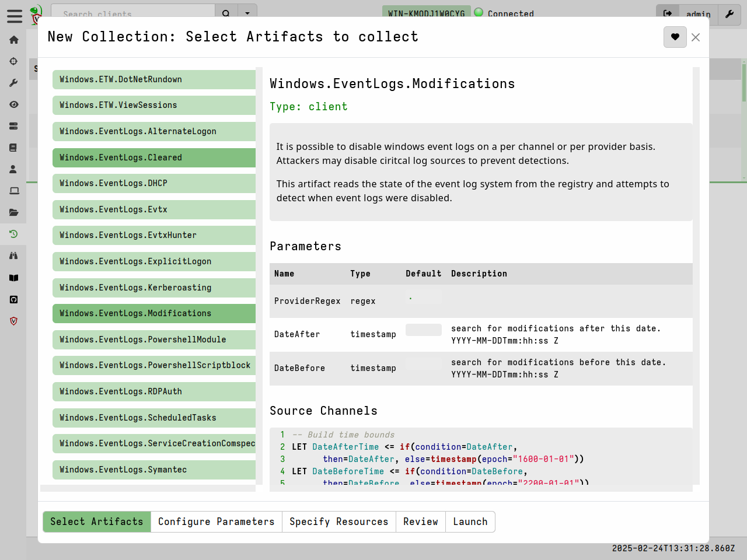The height and width of the screenshot is (560, 747).
Task: Open the favorites heart button
Action: pyautogui.click(x=675, y=37)
